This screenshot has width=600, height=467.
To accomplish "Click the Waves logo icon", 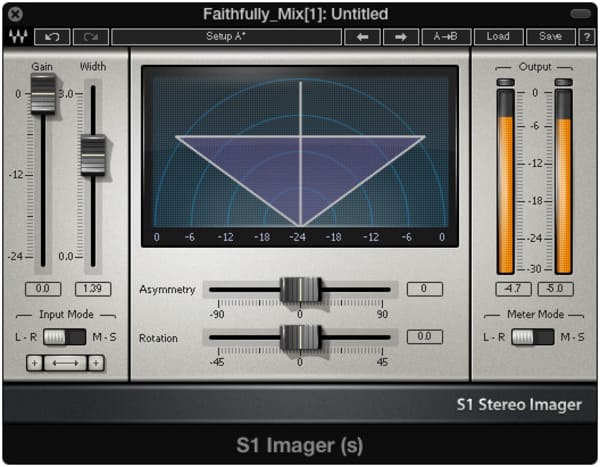I will [17, 37].
